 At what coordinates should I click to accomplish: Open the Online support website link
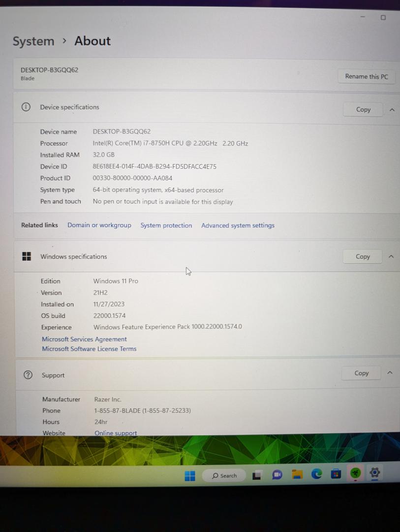click(x=116, y=433)
